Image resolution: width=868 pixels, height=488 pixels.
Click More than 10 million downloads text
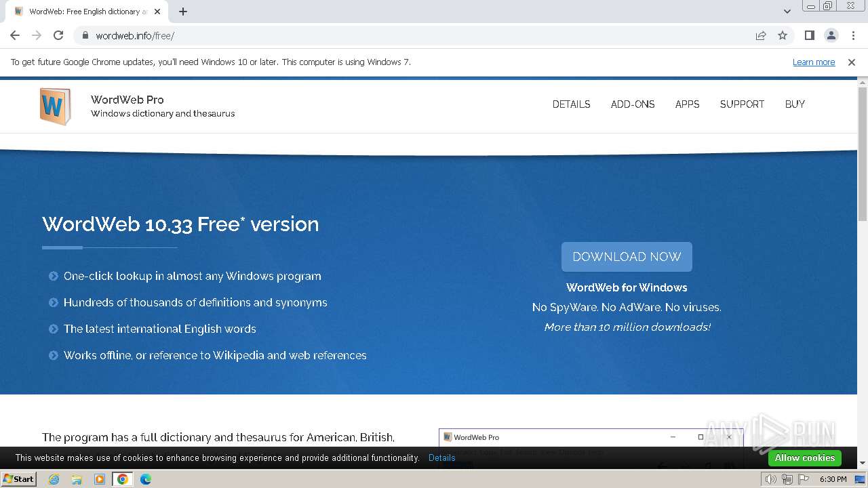627,327
